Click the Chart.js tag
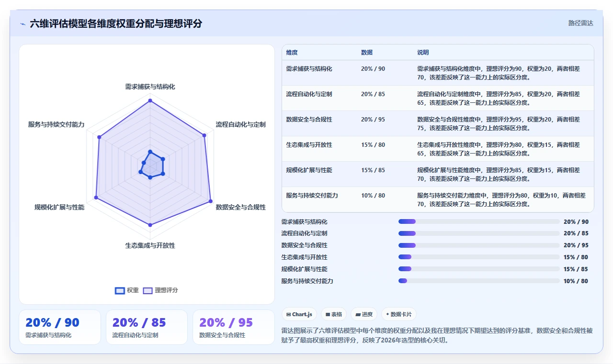The image size is (613, 364). pos(299,314)
